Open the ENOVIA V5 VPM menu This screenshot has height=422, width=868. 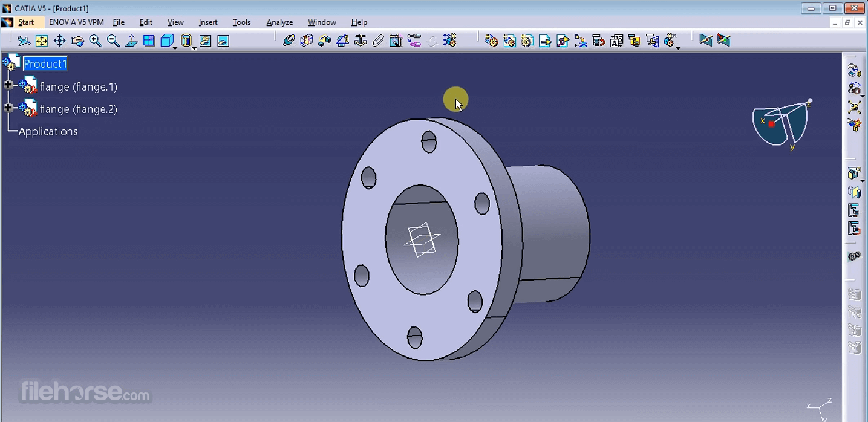click(76, 22)
